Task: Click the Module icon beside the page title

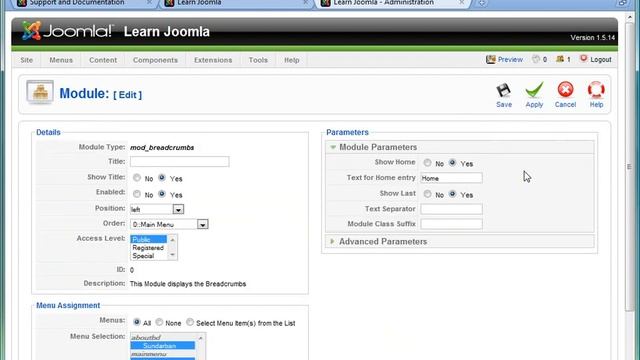Action: [40, 92]
